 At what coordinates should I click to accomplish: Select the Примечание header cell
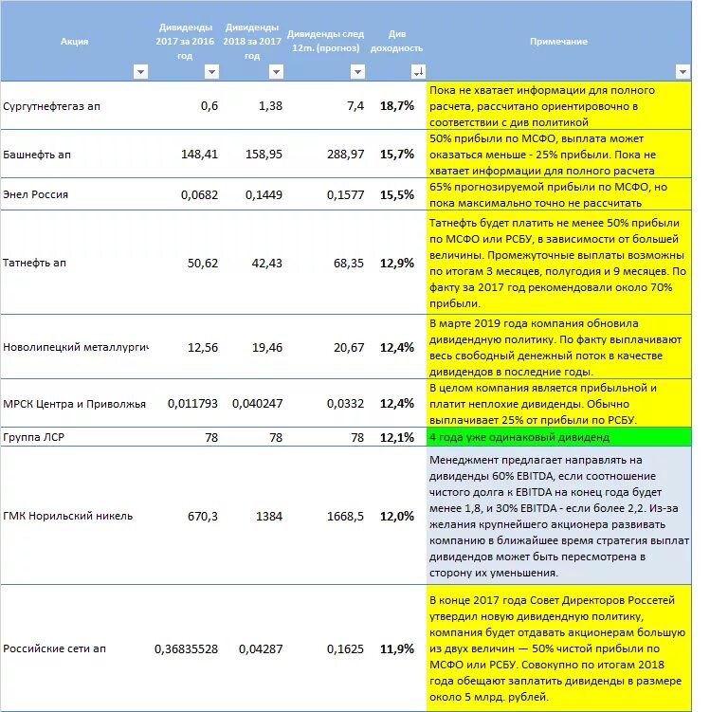(x=559, y=42)
